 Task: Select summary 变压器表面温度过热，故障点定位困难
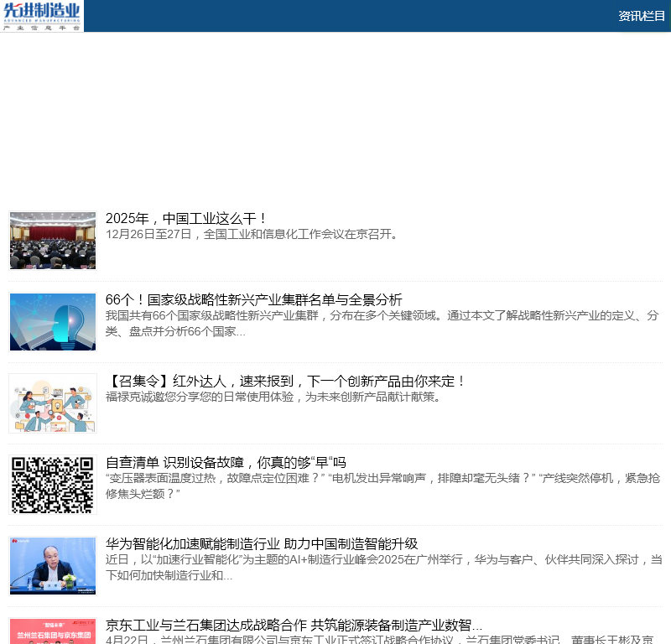[x=382, y=486]
